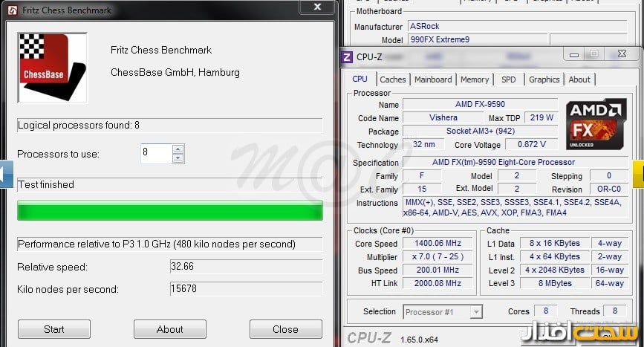Click the Bus Speed value 200.01 MHz

point(438,270)
